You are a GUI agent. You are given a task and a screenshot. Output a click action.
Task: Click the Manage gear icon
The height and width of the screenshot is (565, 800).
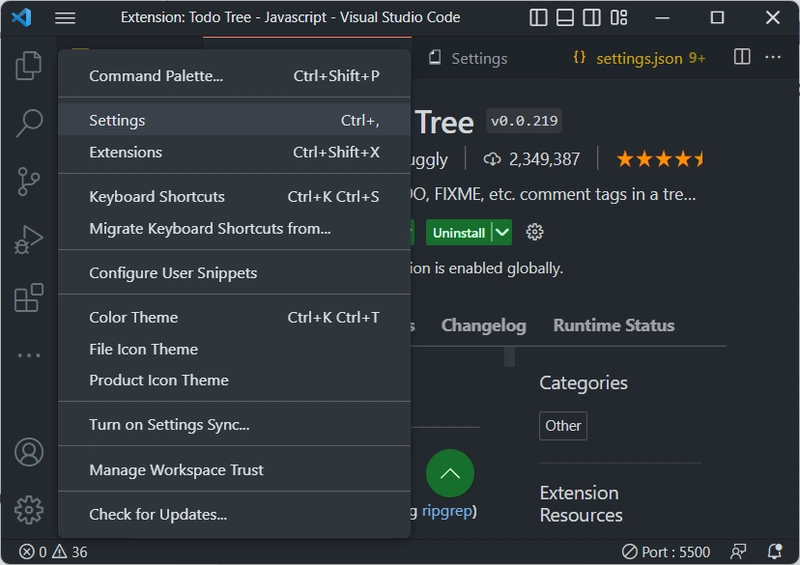click(x=29, y=510)
